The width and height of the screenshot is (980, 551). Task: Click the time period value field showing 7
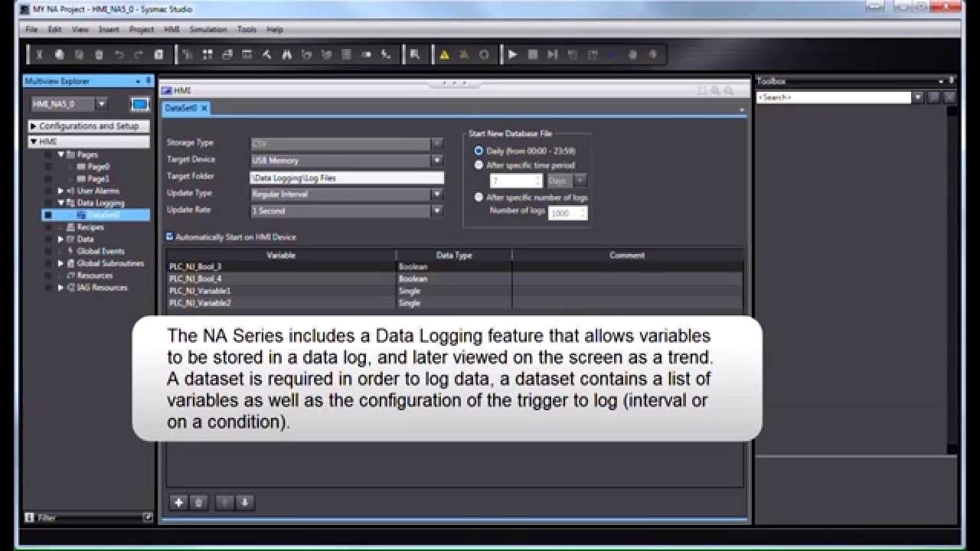516,181
